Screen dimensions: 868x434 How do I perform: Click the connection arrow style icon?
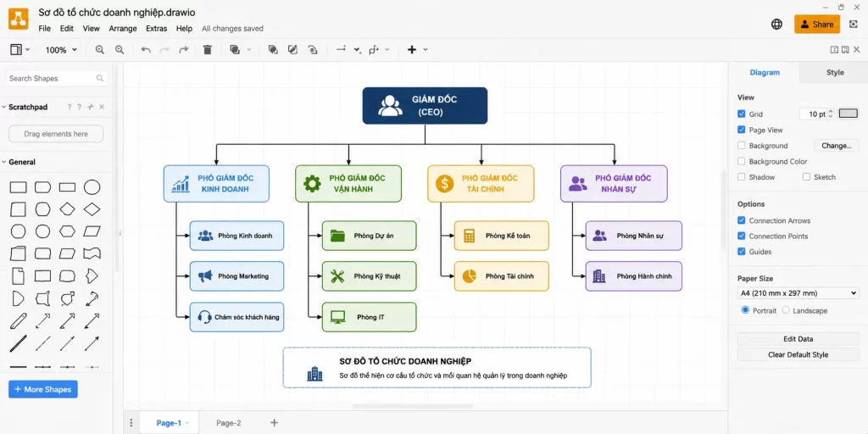(341, 49)
